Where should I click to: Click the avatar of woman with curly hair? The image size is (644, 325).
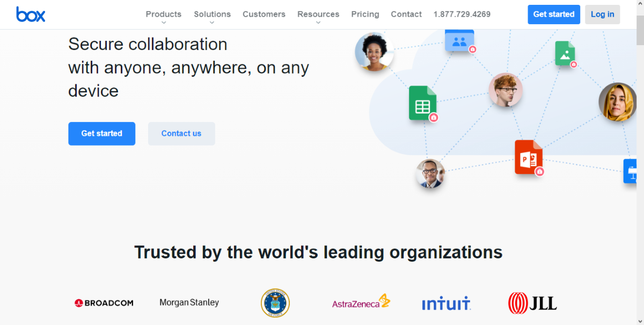point(374,52)
